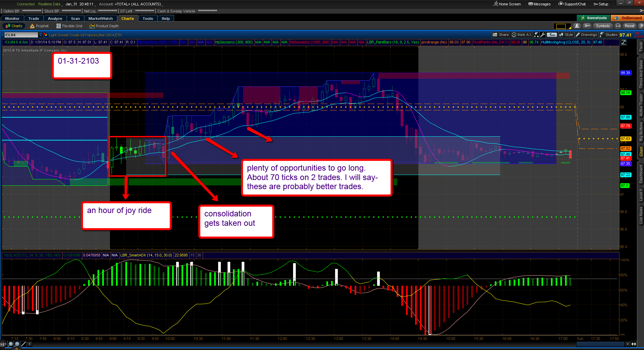Click the Reset button

tap(629, 26)
